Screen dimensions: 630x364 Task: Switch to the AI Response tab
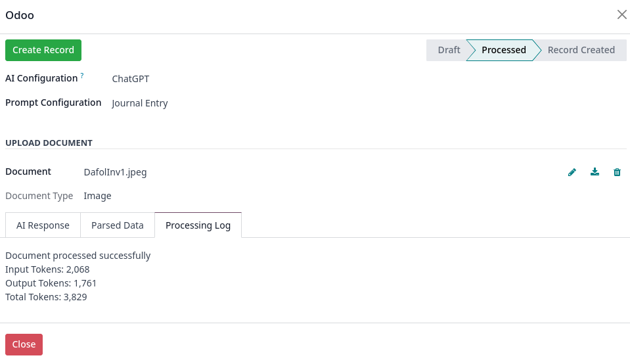pyautogui.click(x=43, y=225)
